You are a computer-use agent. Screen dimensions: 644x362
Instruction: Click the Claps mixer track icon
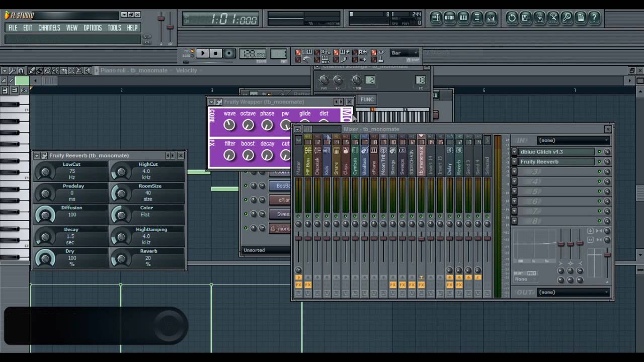(x=346, y=150)
